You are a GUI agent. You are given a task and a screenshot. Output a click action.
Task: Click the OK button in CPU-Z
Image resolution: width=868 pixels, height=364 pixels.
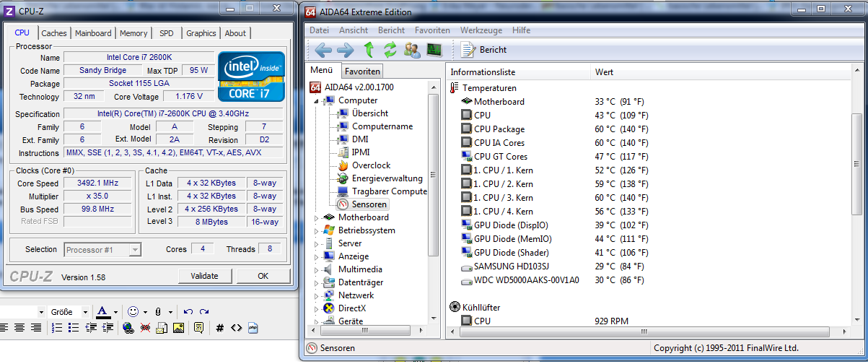[263, 276]
